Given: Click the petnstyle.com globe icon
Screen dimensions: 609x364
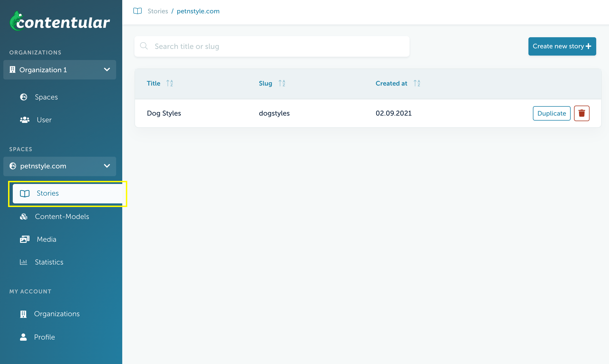Looking at the screenshot, I should pyautogui.click(x=13, y=166).
